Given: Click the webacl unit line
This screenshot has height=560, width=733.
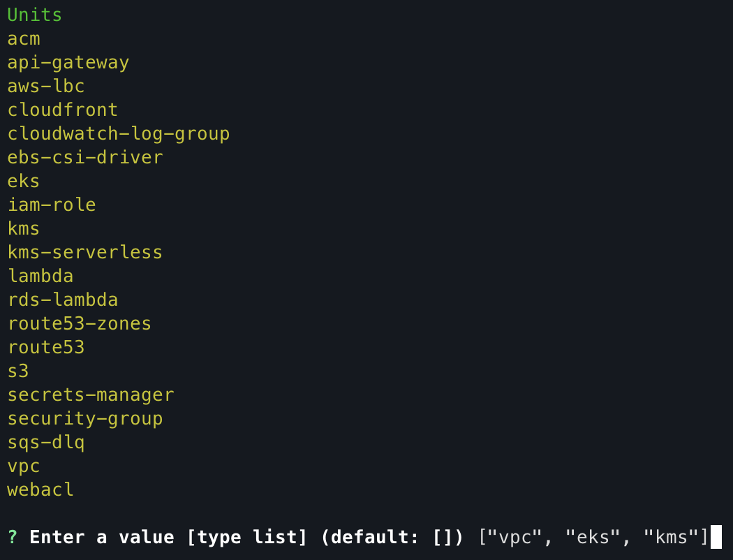Looking at the screenshot, I should (x=40, y=489).
